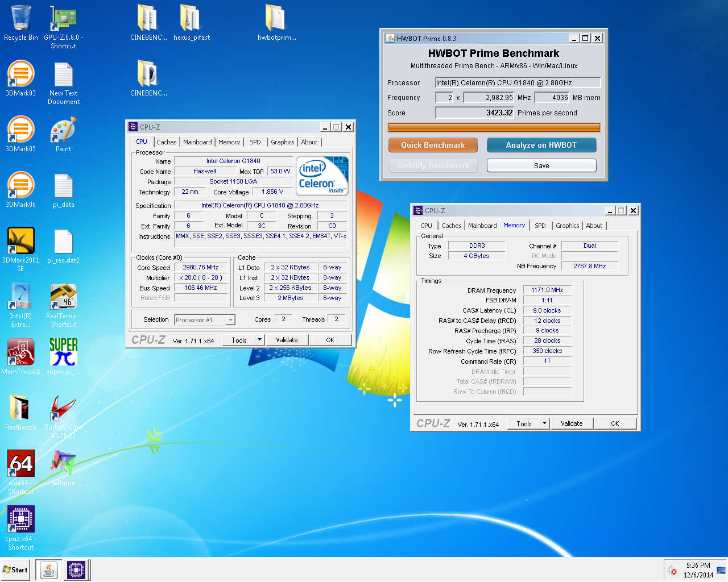Viewport: 728px width, 582px height.
Task: Click Save in HWBOT Prime
Action: (541, 165)
